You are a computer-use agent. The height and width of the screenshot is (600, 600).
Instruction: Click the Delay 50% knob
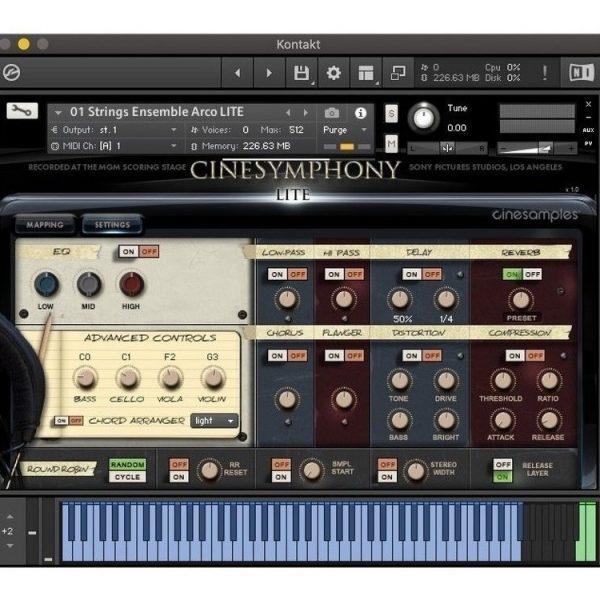point(400,299)
